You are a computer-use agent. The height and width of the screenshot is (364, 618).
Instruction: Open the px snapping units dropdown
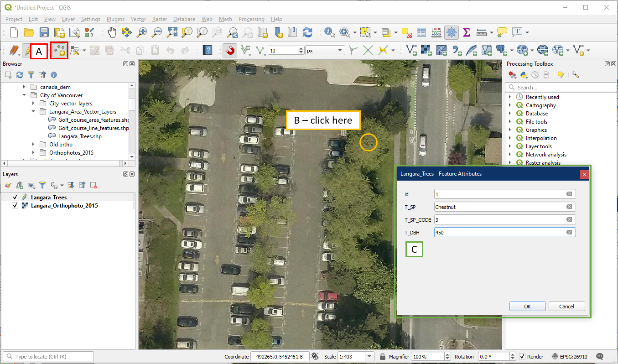pyautogui.click(x=325, y=51)
